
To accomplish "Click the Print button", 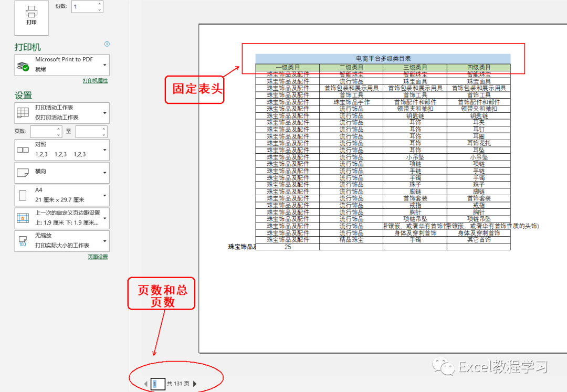I will click(31, 17).
